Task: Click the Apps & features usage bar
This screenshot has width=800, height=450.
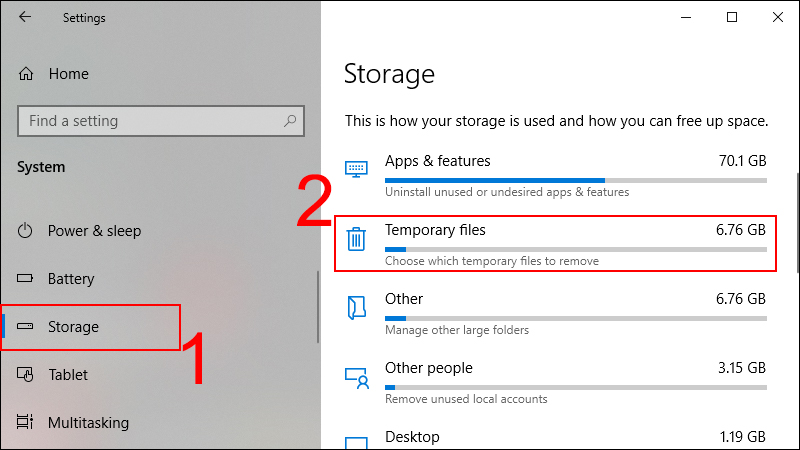Action: click(x=576, y=180)
